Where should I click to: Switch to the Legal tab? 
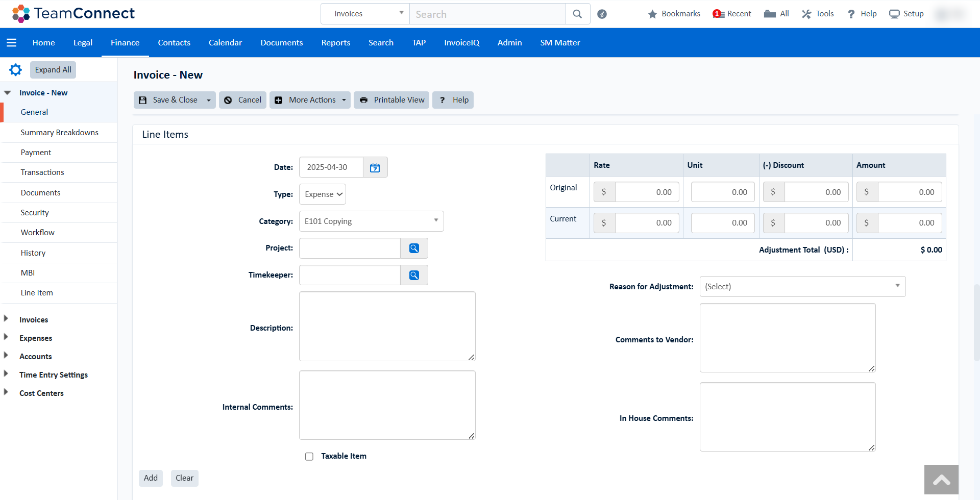[x=83, y=42]
